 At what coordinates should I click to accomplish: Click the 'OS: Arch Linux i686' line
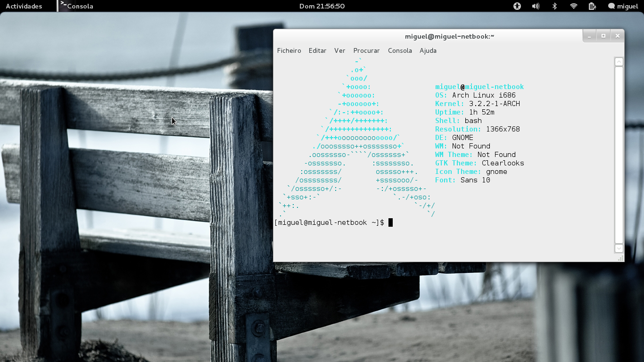(475, 95)
